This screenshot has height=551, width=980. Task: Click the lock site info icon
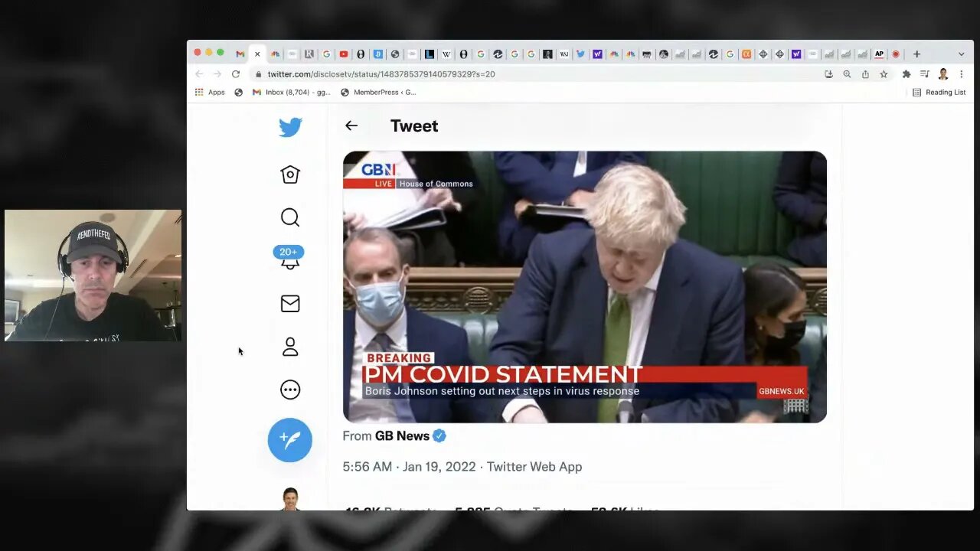(258, 74)
